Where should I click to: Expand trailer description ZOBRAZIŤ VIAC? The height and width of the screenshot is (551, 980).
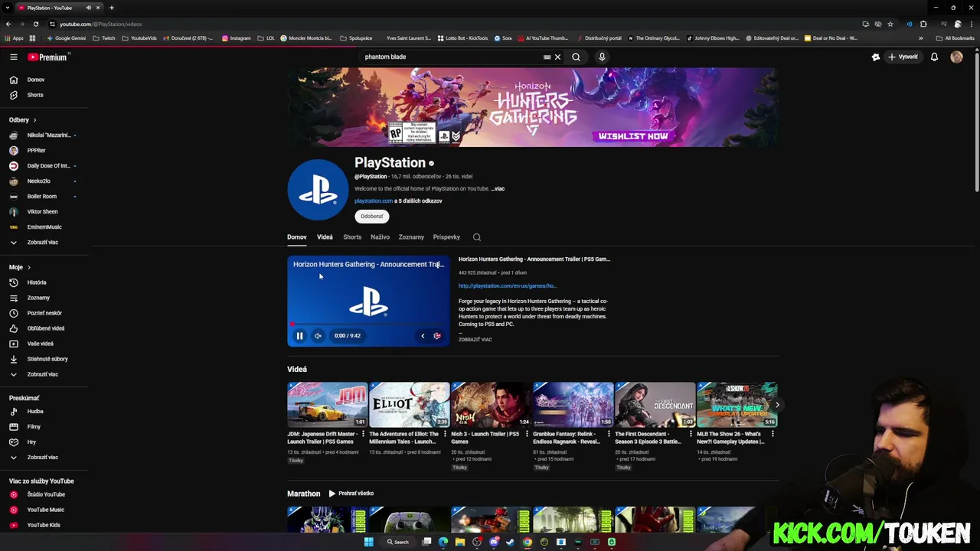click(475, 340)
